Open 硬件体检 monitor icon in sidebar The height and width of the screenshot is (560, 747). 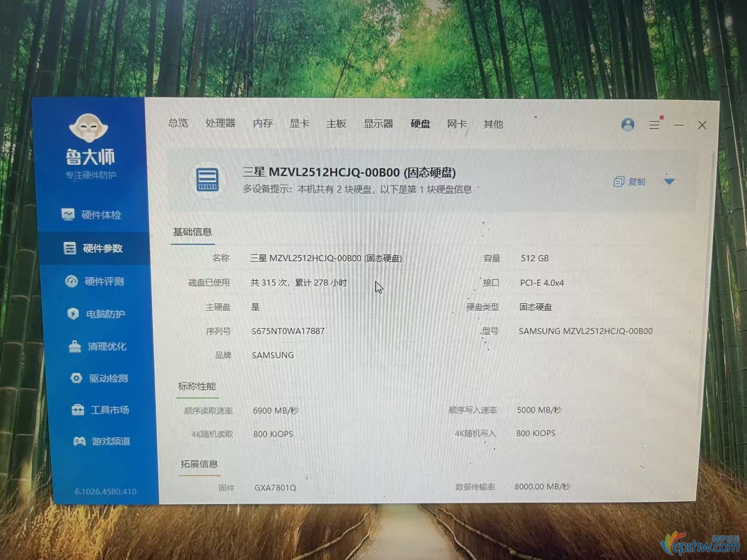click(68, 214)
